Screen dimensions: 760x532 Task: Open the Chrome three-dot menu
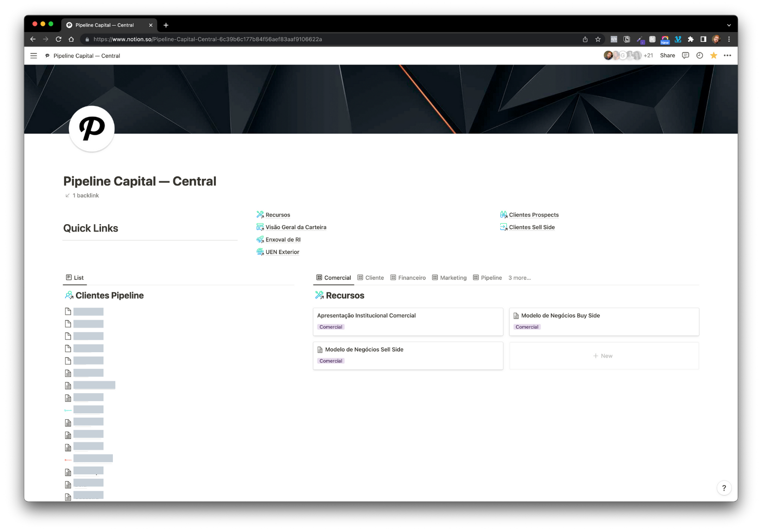(x=729, y=39)
